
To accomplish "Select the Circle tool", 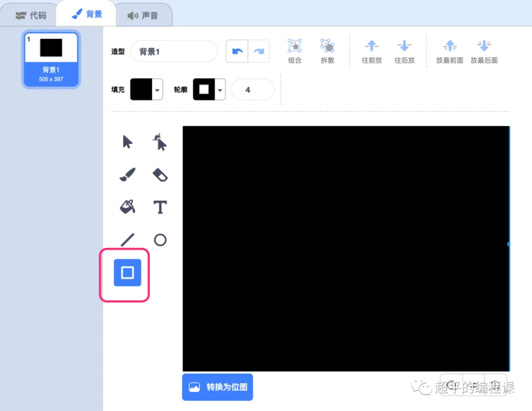I will pyautogui.click(x=160, y=240).
